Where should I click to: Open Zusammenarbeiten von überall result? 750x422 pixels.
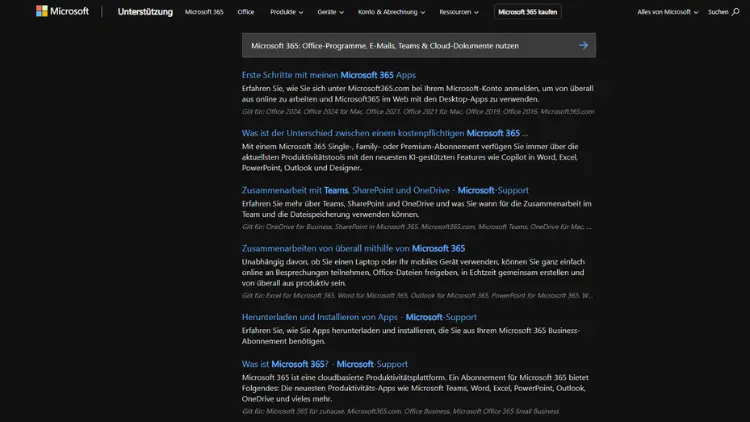pyautogui.click(x=353, y=248)
